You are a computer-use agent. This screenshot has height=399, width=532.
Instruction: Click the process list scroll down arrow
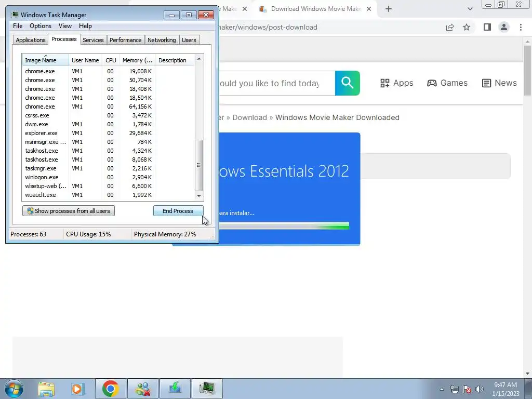tap(199, 196)
